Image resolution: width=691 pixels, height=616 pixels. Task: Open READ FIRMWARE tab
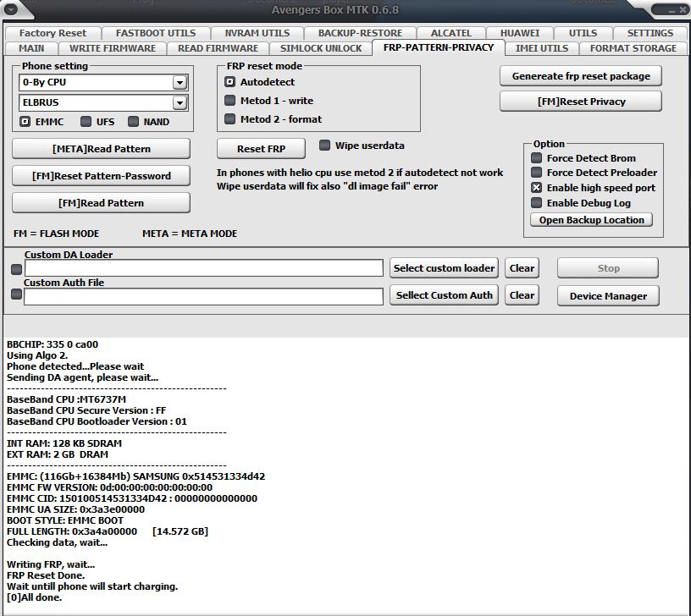coord(218,48)
